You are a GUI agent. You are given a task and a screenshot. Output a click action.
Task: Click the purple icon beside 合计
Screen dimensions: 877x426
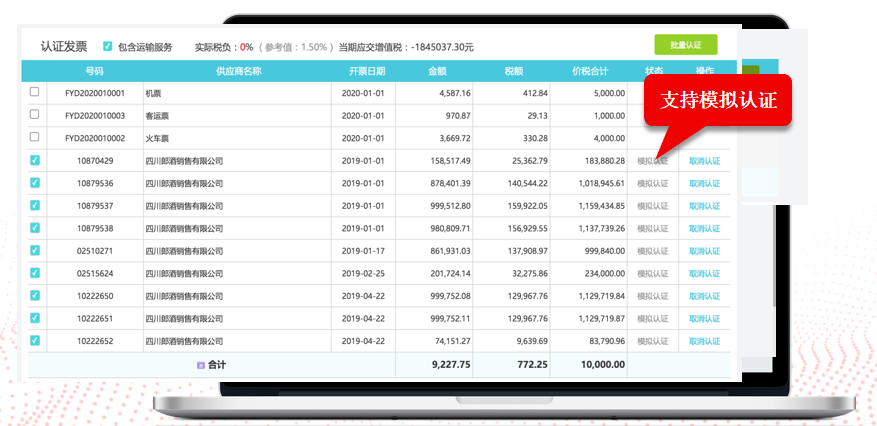coord(201,365)
